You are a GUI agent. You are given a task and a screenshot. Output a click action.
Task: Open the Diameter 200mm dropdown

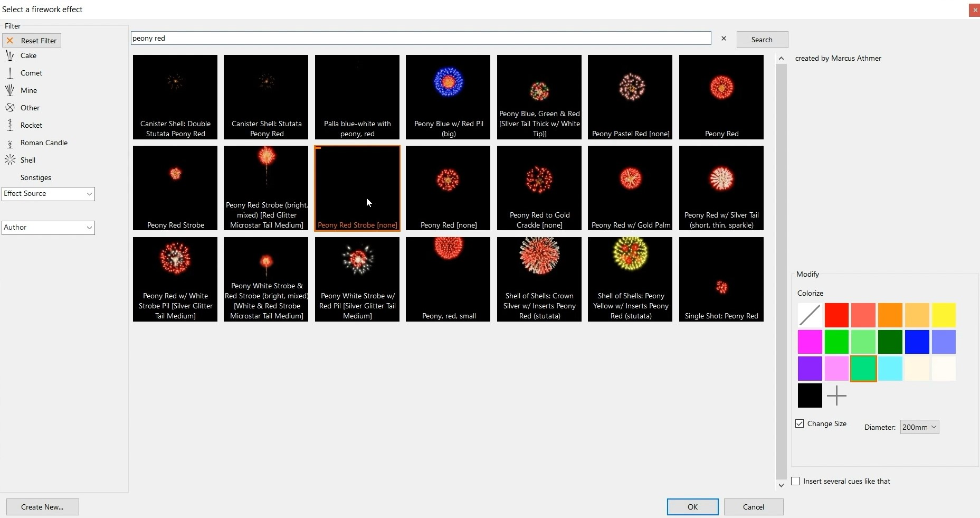pyautogui.click(x=919, y=427)
